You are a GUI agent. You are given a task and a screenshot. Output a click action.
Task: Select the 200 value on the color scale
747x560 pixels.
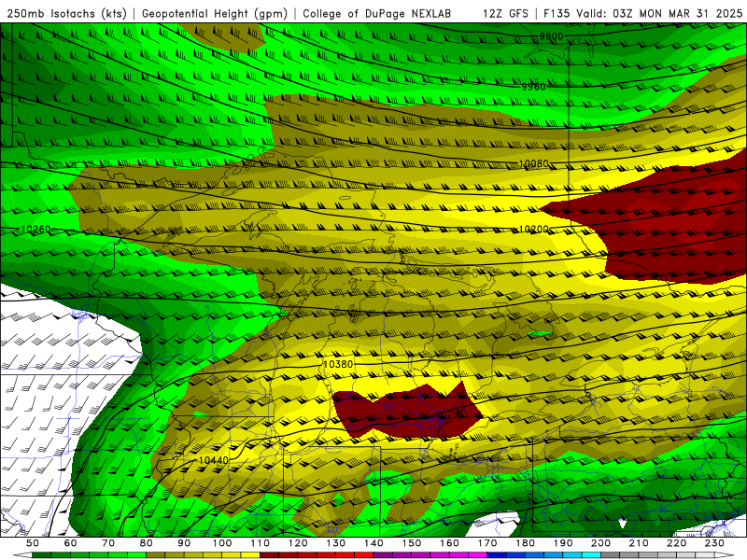tap(601, 543)
